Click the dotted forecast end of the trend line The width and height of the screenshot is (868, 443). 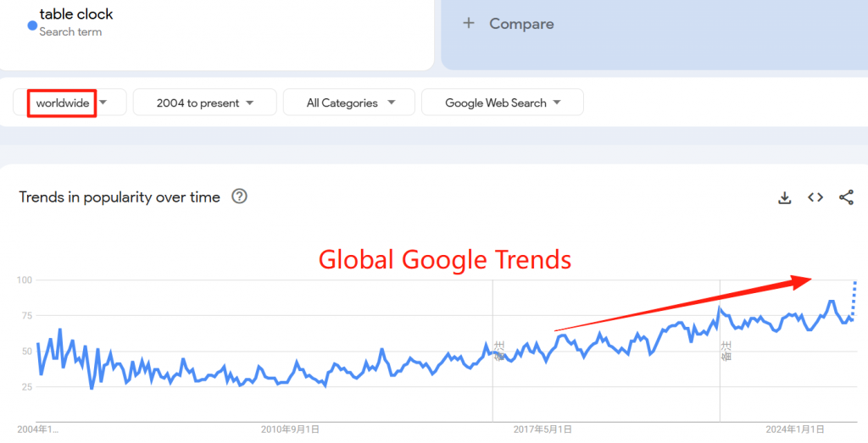point(854,299)
